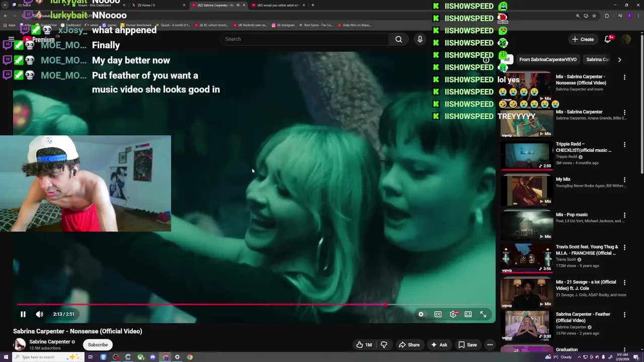
Task: Start voice search with microphone
Action: pyautogui.click(x=420, y=39)
